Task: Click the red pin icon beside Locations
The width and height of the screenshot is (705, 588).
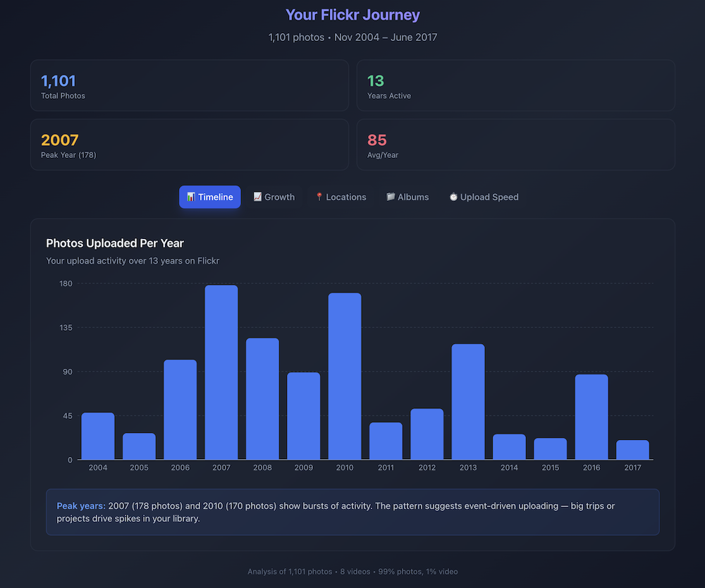Action: coord(319,197)
